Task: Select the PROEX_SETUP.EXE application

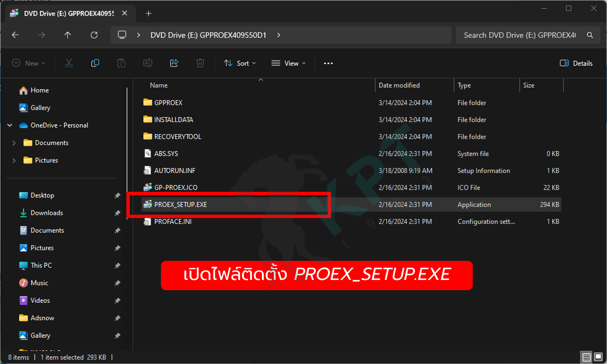Action: point(351,205)
